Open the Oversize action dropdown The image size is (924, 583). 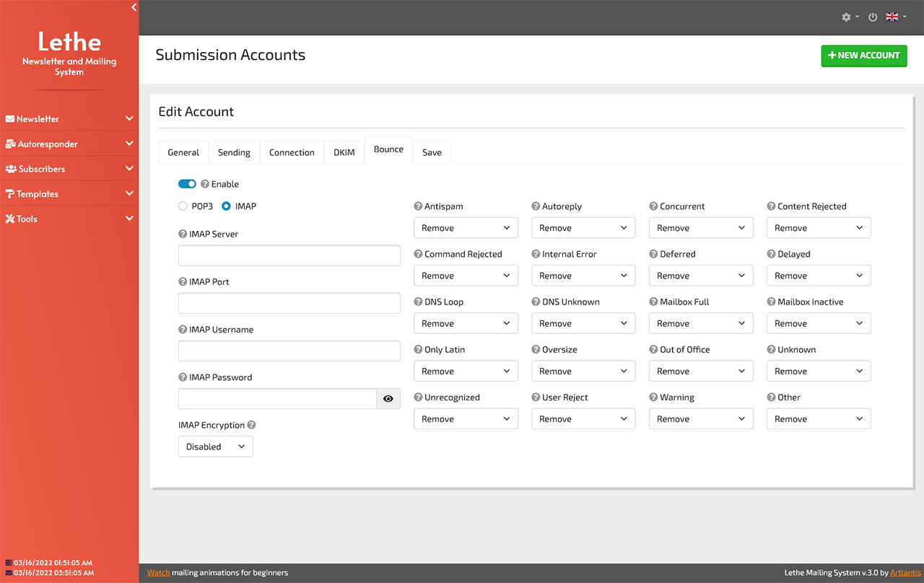[583, 371]
